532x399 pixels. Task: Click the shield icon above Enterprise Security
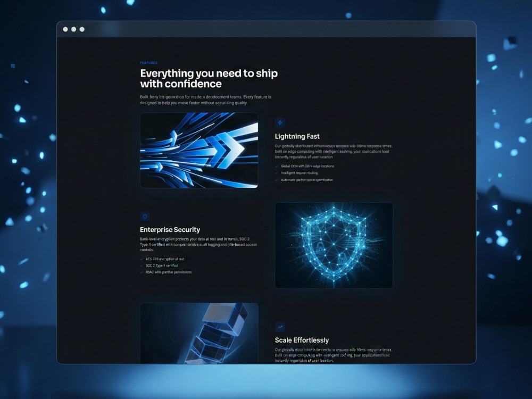(145, 216)
